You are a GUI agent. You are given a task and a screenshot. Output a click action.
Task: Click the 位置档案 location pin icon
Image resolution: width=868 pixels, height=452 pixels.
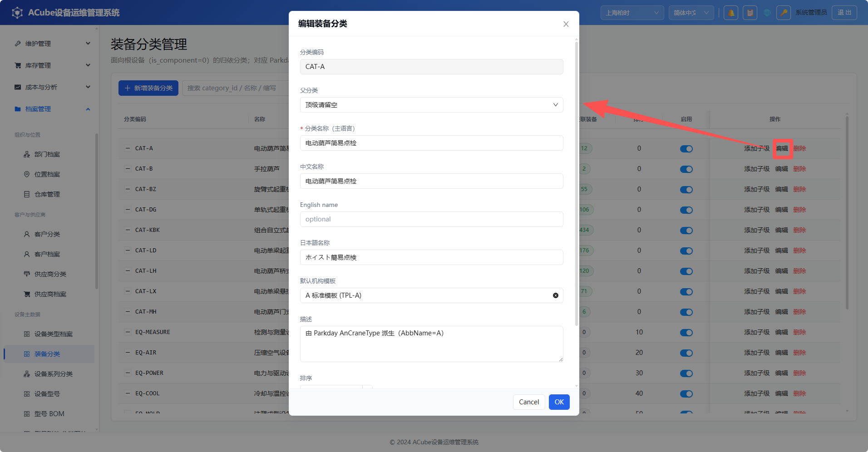[x=27, y=174]
